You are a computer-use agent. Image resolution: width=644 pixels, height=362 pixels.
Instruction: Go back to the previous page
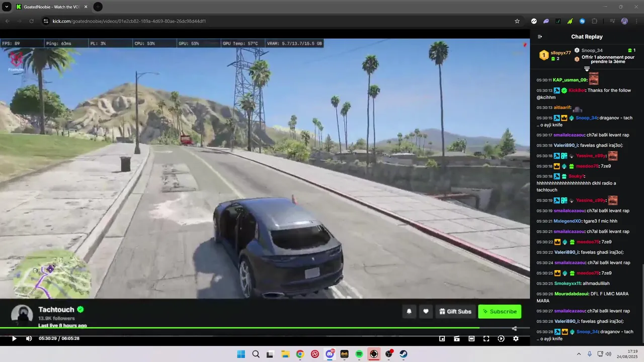[7, 21]
